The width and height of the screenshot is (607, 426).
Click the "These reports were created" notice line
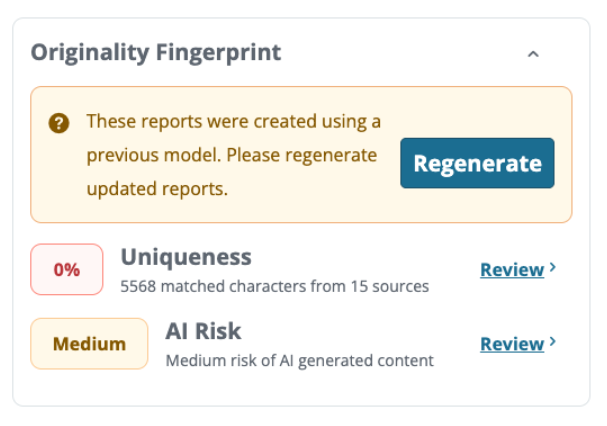pos(234,122)
